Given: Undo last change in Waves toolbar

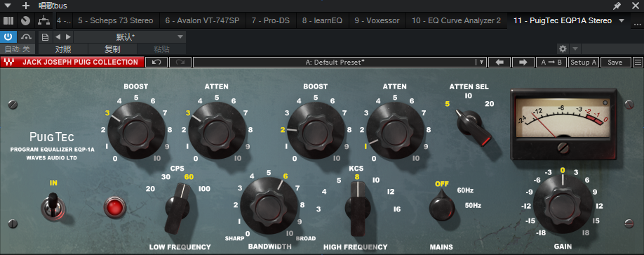Looking at the screenshot, I should click(x=156, y=62).
